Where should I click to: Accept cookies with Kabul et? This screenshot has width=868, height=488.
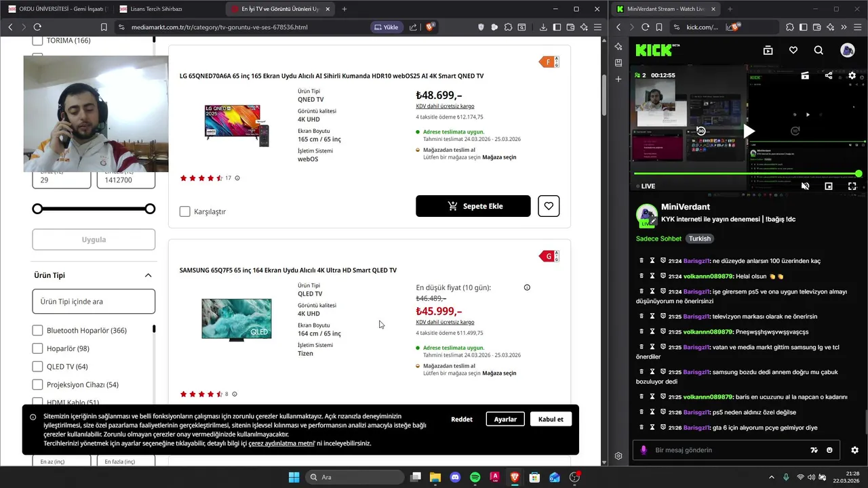click(x=551, y=419)
